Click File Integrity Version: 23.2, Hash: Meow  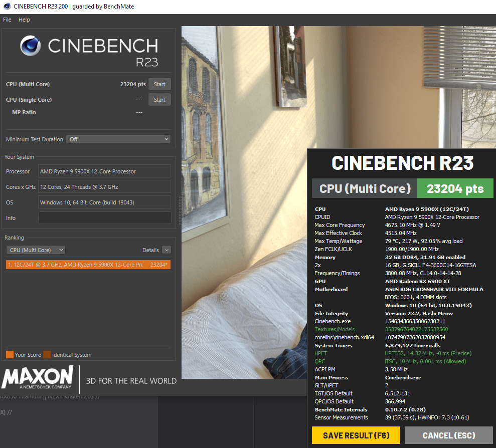tap(419, 314)
